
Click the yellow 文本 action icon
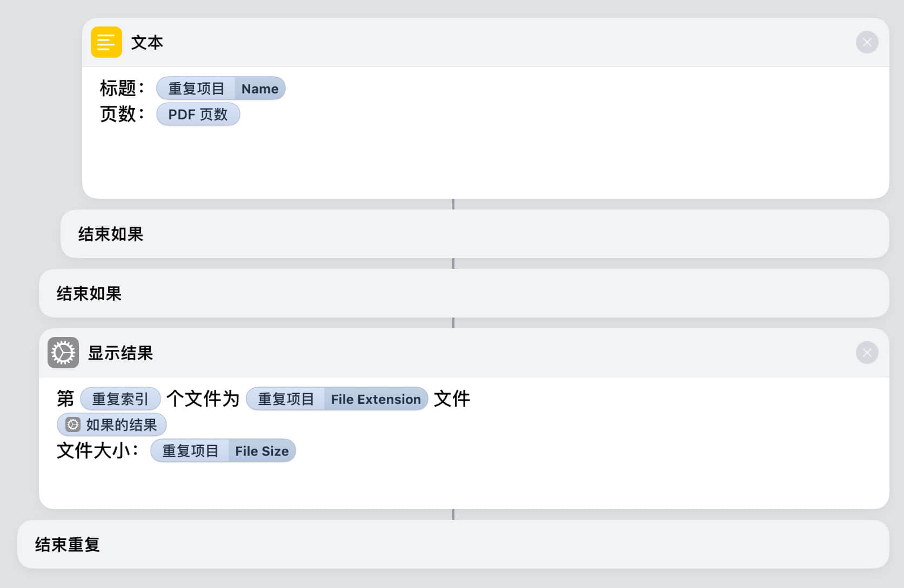(106, 42)
